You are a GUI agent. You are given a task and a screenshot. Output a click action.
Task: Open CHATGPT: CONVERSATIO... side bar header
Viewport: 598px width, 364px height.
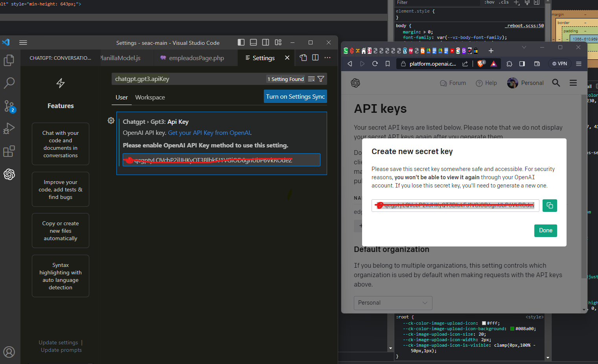[x=60, y=58]
